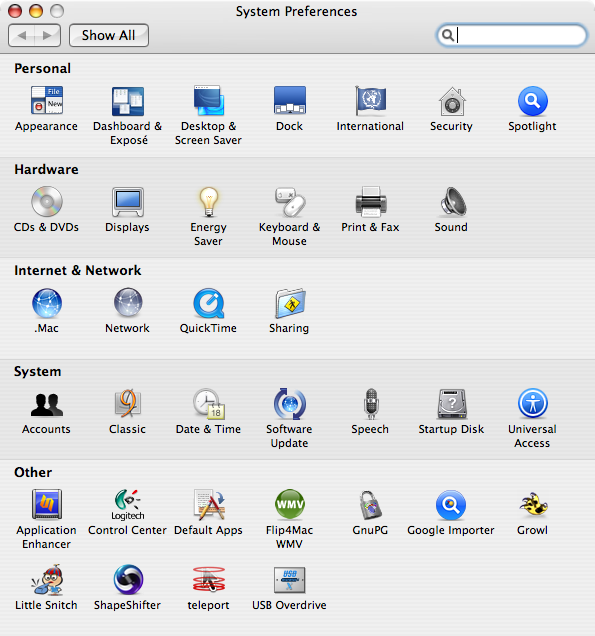595x636 pixels.
Task: Go forward using the right arrow
Action: click(48, 35)
